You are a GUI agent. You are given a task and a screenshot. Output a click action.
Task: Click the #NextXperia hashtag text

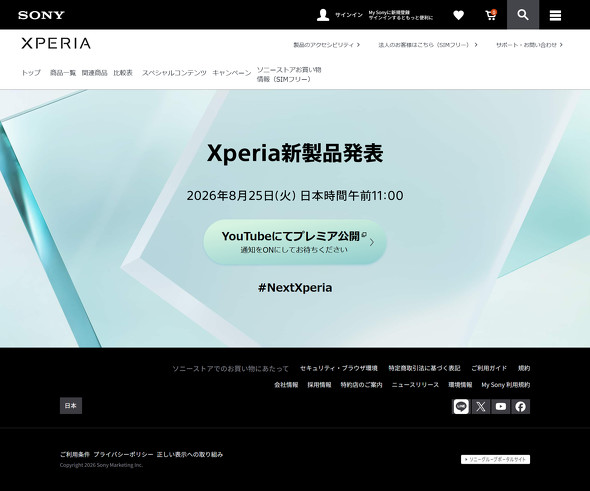pos(295,288)
